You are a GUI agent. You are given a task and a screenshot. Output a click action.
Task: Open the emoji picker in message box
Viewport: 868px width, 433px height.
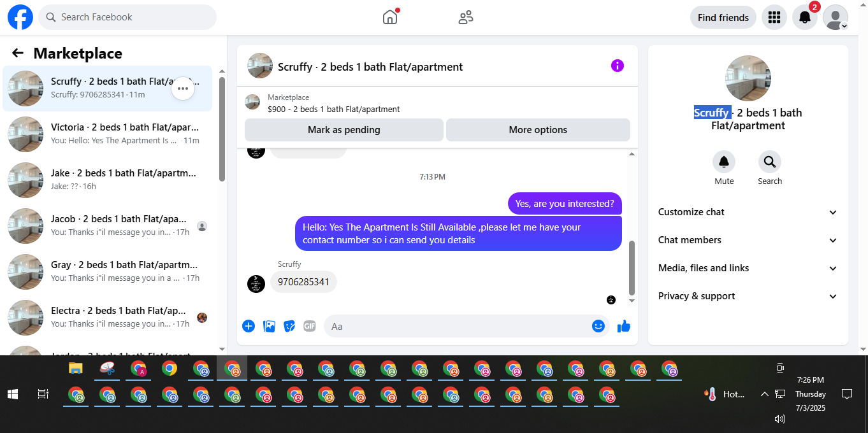click(598, 326)
